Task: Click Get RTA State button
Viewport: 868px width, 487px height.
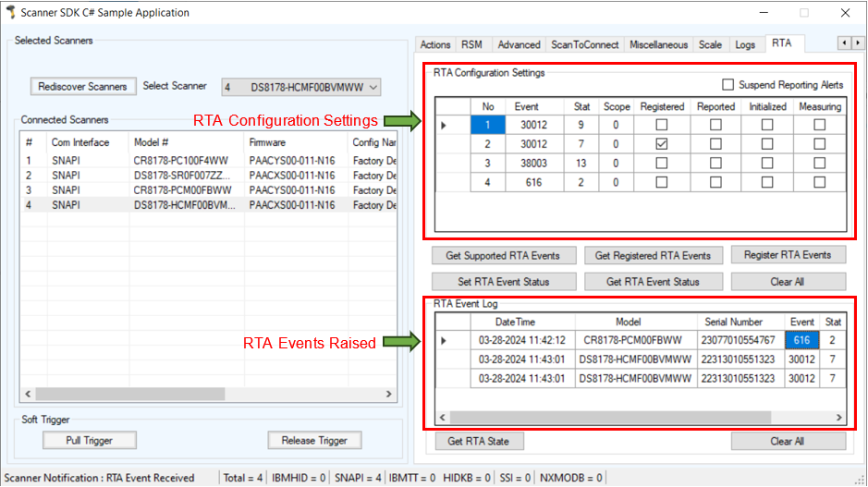Action: [x=477, y=442]
